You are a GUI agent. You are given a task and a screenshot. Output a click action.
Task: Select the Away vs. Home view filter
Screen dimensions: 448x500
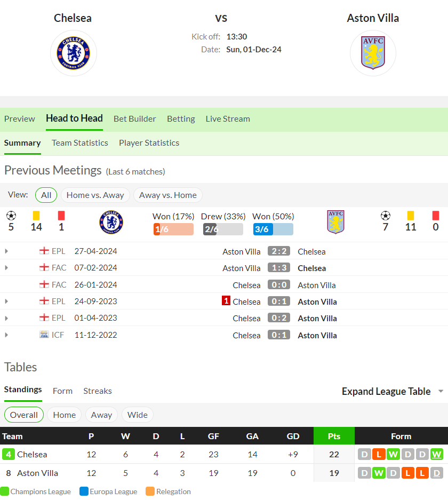point(168,195)
